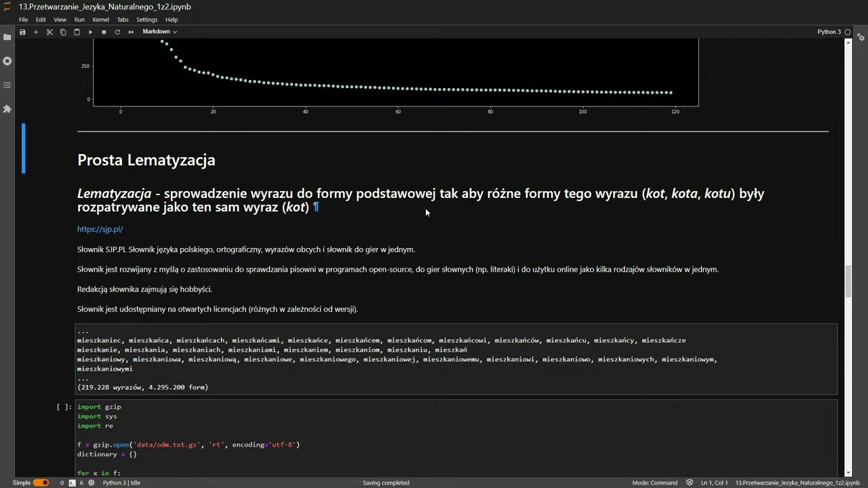Click the empty [ ]: cell prompt
This screenshot has height=488, width=868.
[64, 407]
